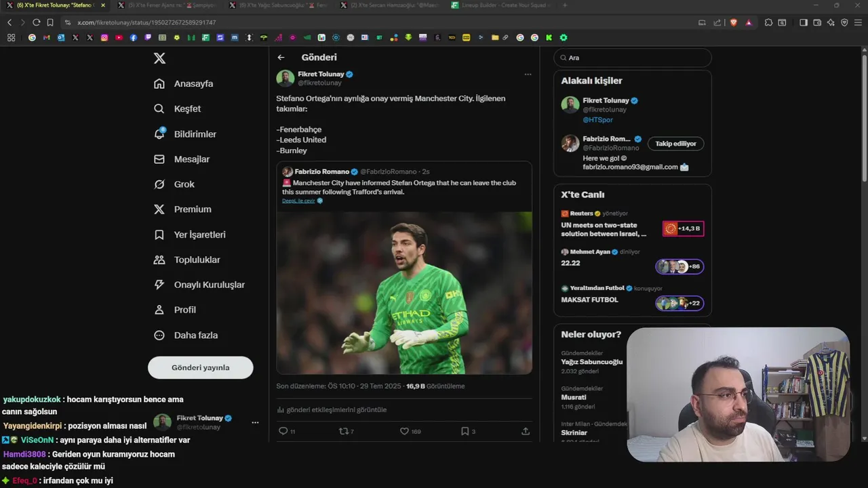Open quoted Fabrizio Romano tweet author

coord(321,171)
